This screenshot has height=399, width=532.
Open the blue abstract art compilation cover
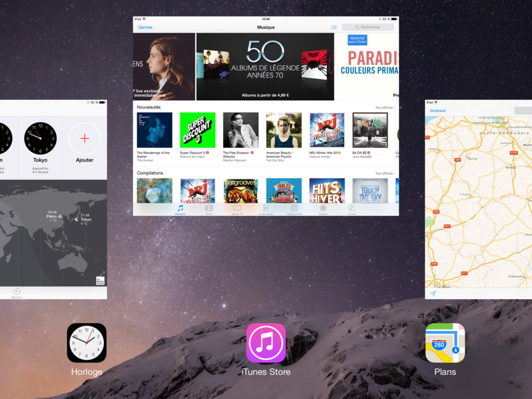pyautogui.click(x=154, y=191)
